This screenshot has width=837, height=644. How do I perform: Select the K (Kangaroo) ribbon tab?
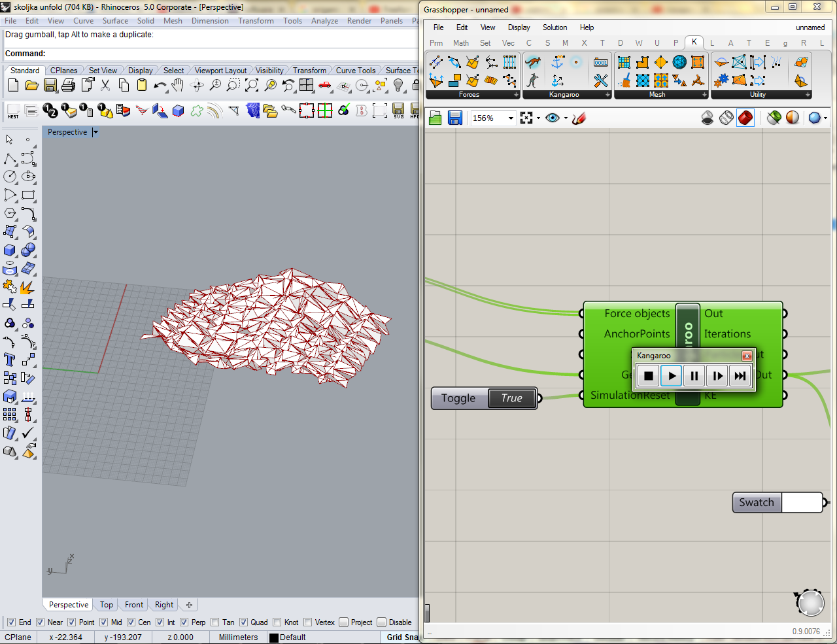pyautogui.click(x=694, y=42)
